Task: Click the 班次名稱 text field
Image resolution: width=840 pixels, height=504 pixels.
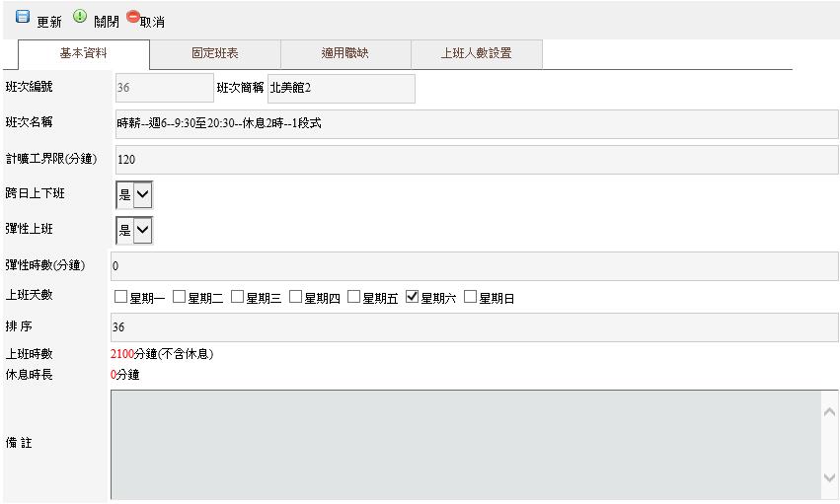Action: coord(476,124)
